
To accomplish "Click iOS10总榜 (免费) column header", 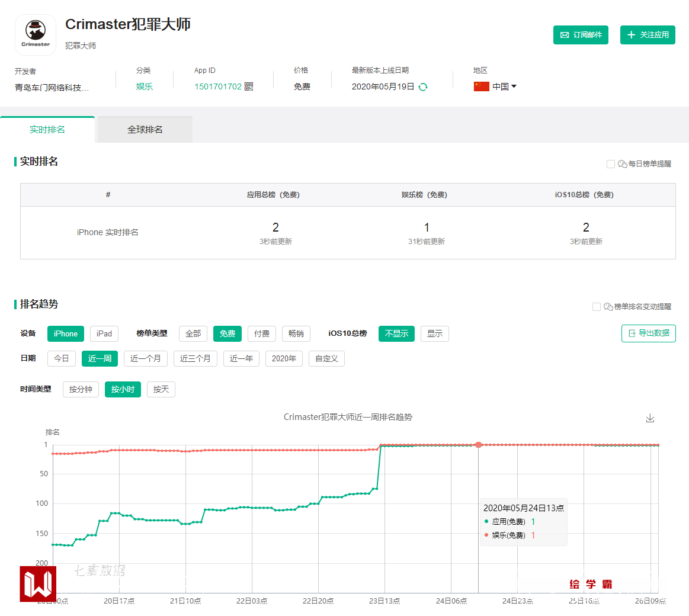I will click(x=584, y=195).
